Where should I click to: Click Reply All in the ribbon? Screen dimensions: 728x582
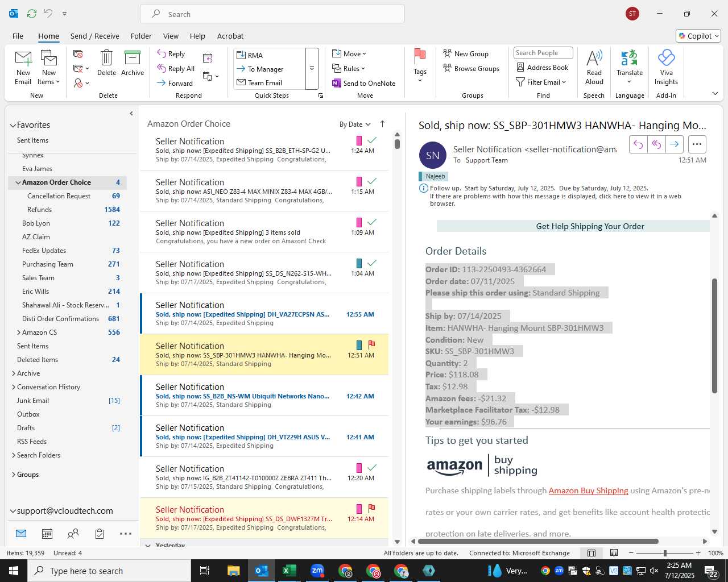176,68
